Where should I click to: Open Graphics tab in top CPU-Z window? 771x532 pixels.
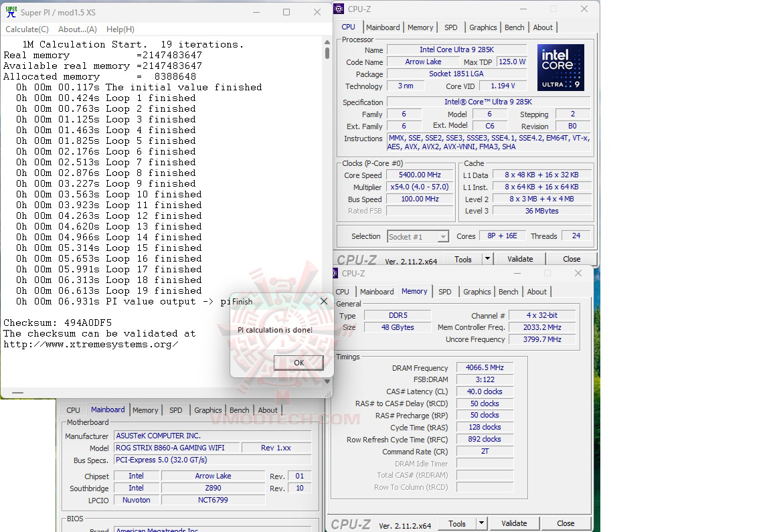pyautogui.click(x=483, y=27)
